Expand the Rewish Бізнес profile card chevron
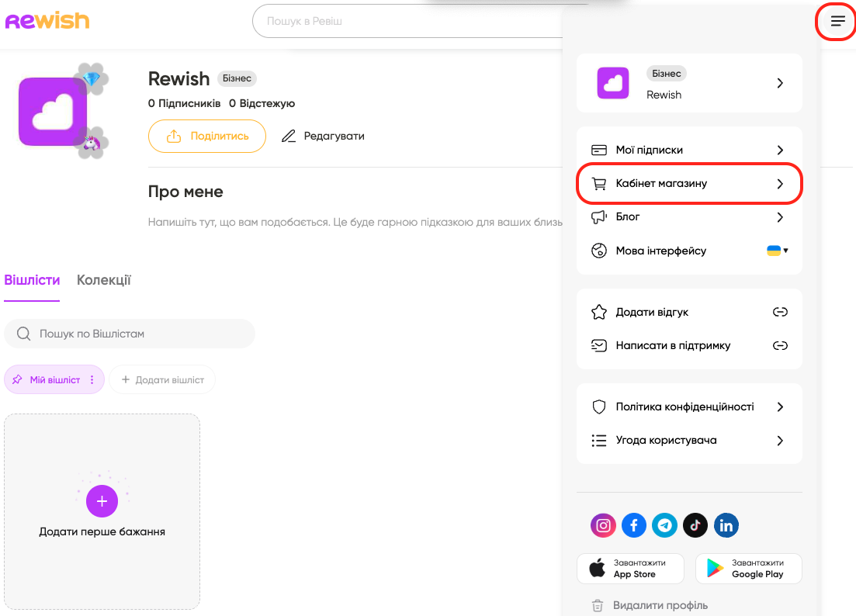The image size is (856, 616). coord(780,83)
